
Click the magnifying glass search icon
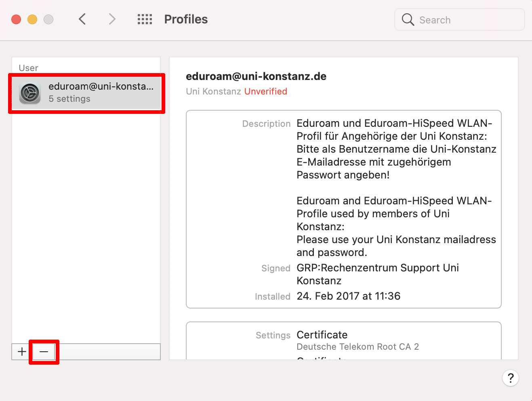(x=408, y=20)
